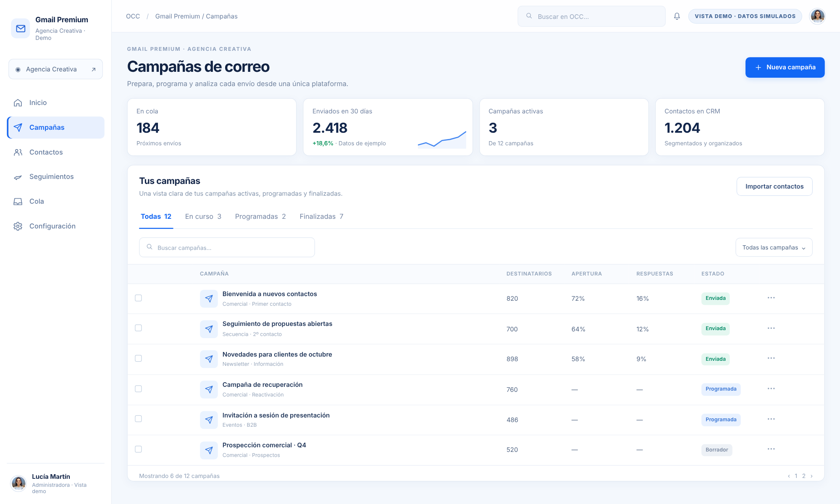Switch to the En curso tab
This screenshot has height=504, width=840.
click(203, 217)
